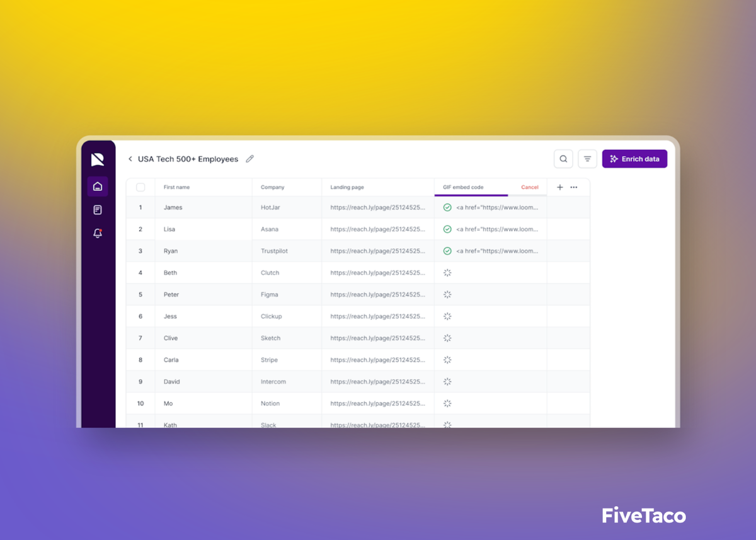This screenshot has width=756, height=540.
Task: Add a new column with the plus sign
Action: (x=559, y=187)
